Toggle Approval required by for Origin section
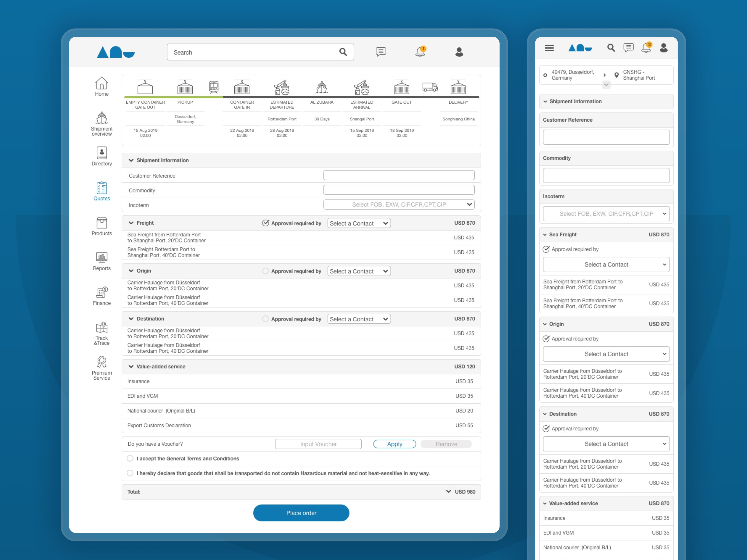The height and width of the screenshot is (560, 747). (265, 271)
